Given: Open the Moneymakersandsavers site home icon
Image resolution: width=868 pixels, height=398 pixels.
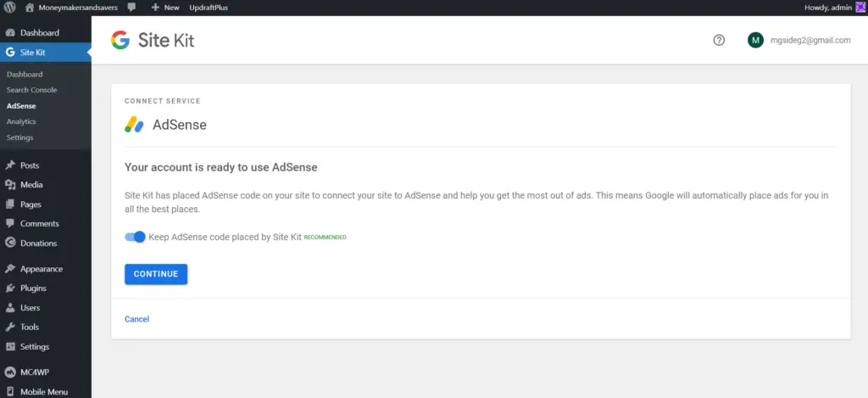Looking at the screenshot, I should click(x=30, y=7).
